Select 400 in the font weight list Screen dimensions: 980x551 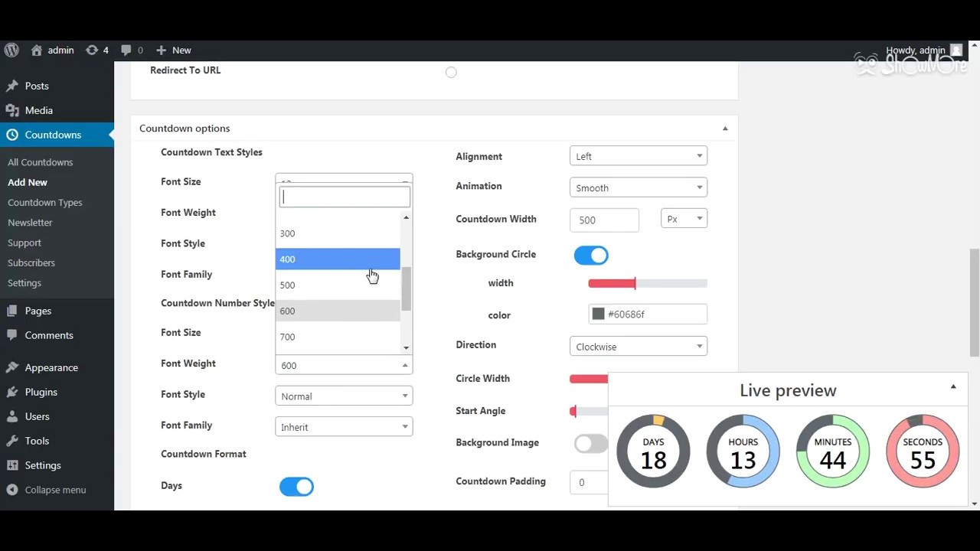click(x=338, y=259)
